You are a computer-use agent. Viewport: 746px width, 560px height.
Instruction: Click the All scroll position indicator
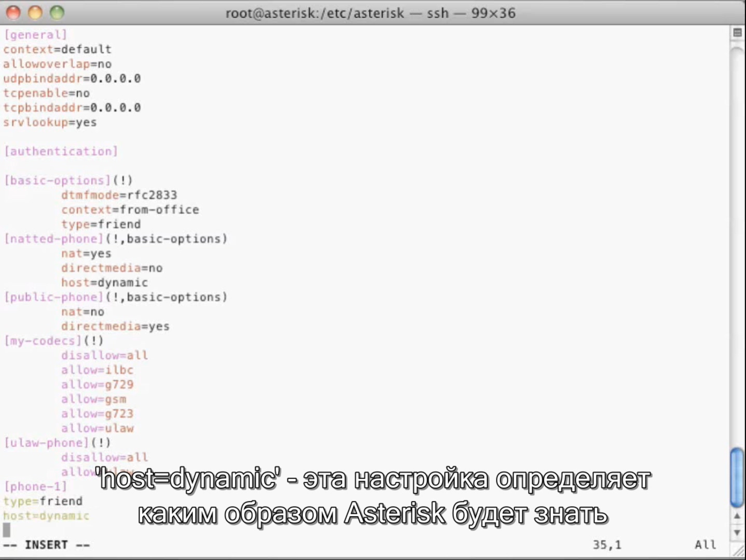coord(706,545)
